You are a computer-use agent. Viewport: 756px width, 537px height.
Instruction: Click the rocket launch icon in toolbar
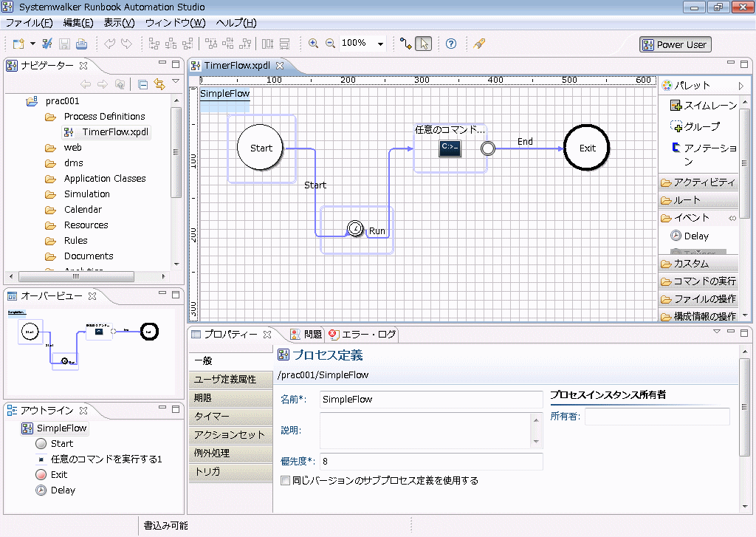pos(478,44)
